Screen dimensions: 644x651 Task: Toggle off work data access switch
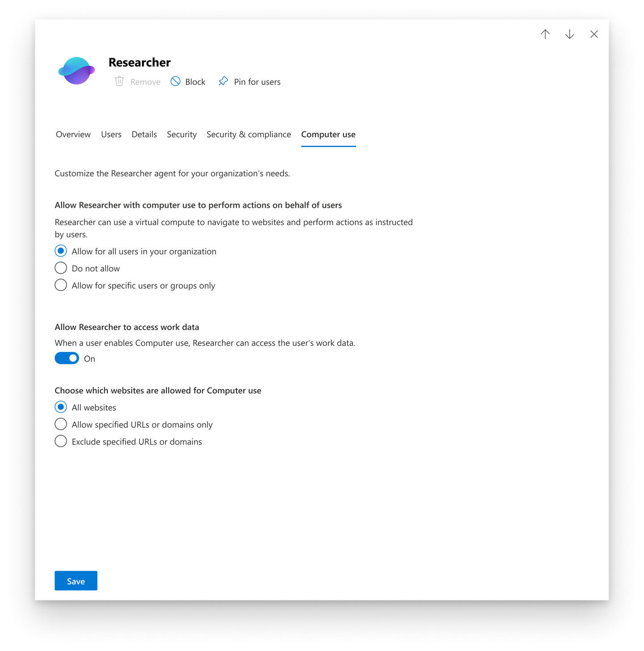tap(67, 359)
